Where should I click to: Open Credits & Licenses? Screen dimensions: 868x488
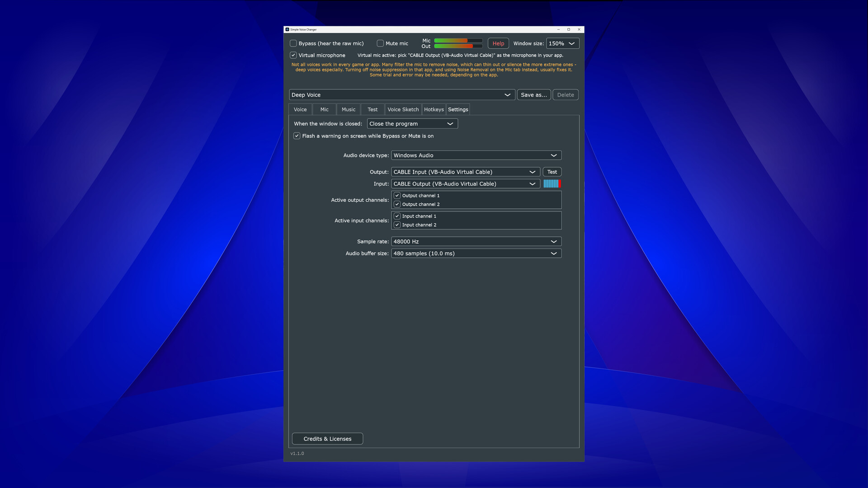tap(327, 439)
